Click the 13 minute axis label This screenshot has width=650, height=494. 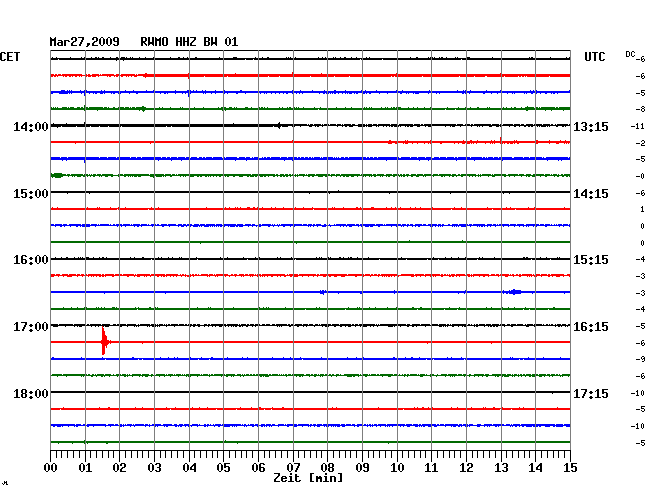[501, 468]
